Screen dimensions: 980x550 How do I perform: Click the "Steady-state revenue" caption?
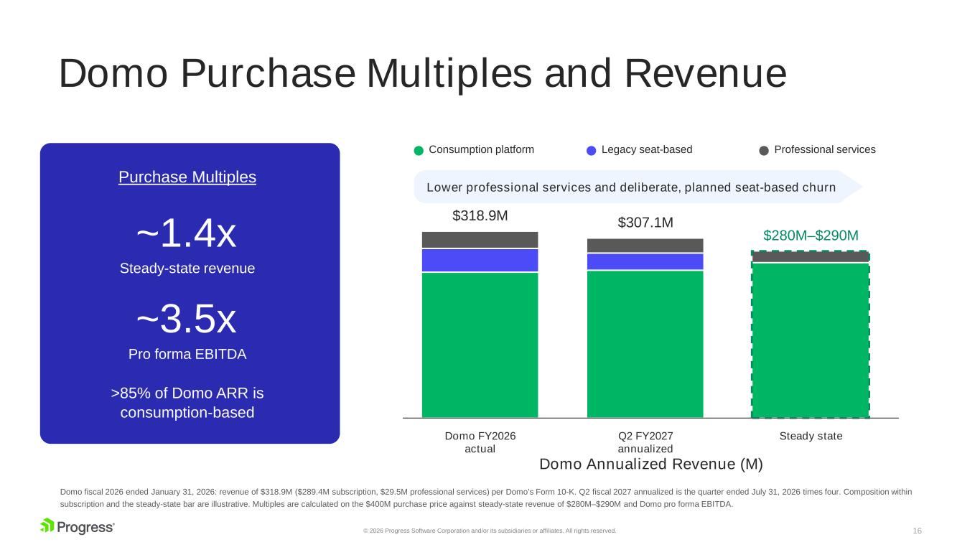pos(187,269)
